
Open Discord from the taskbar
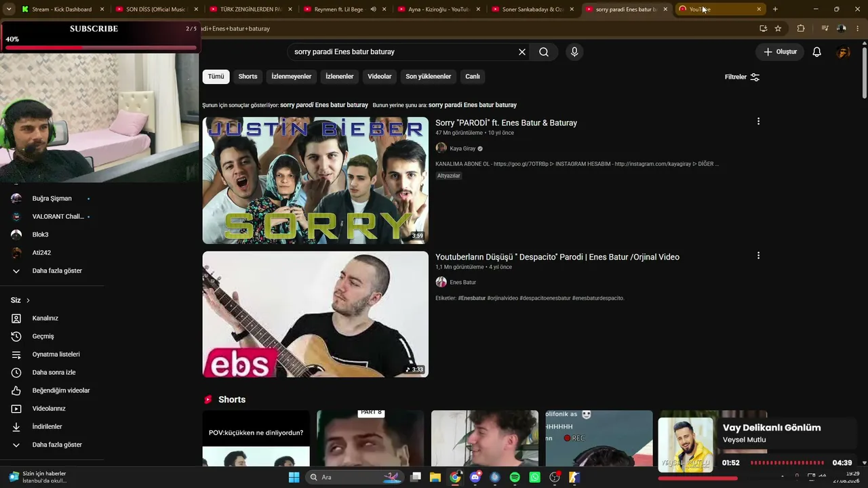click(x=475, y=477)
